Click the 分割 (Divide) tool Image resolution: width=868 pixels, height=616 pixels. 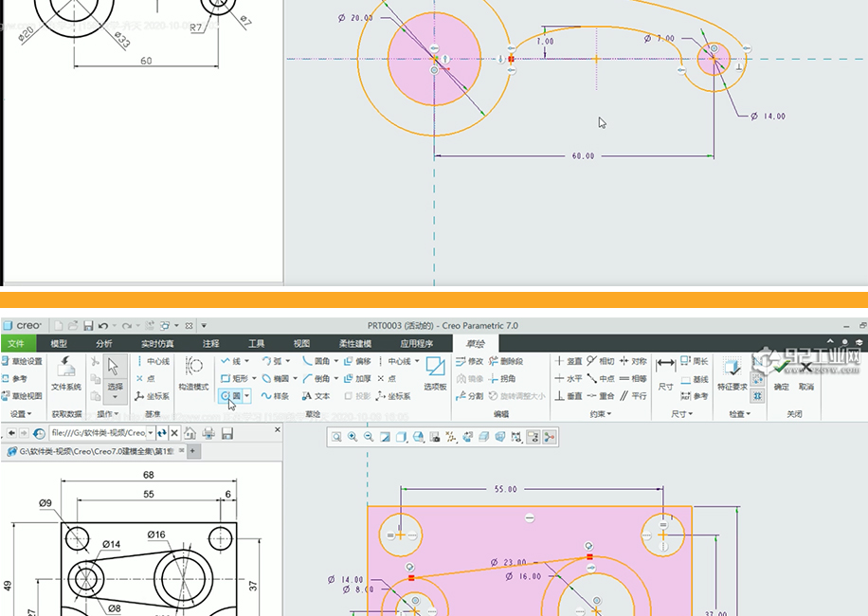pos(469,396)
